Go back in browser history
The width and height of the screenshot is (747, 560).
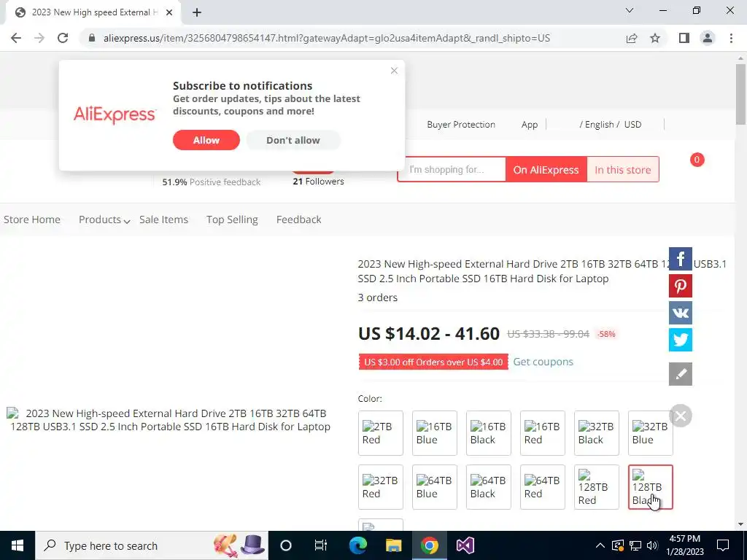(16, 38)
